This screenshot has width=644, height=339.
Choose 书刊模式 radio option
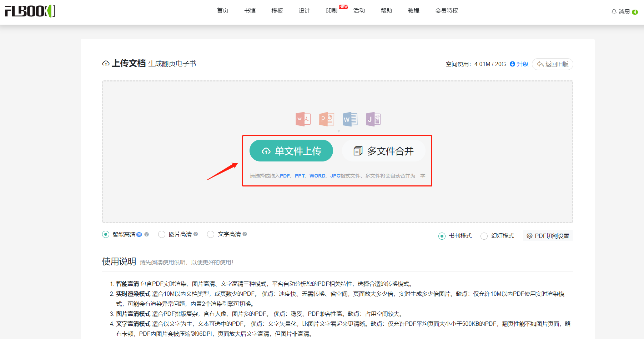[x=442, y=236]
